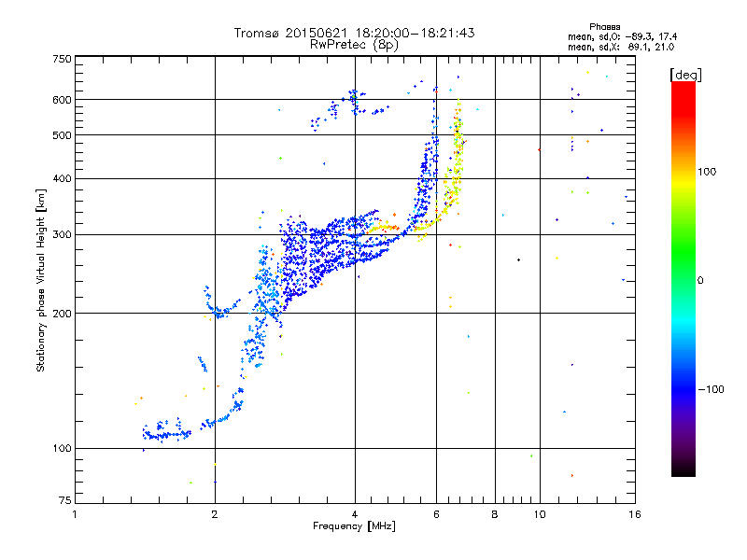Click the colorbar tick label '0'
Viewport: 747px width, 560px height.
tap(700, 281)
